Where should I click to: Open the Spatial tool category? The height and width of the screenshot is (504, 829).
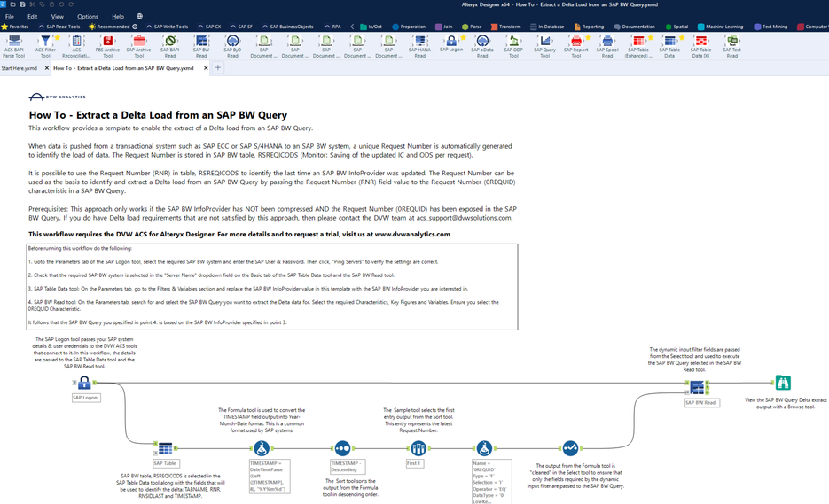(x=676, y=27)
